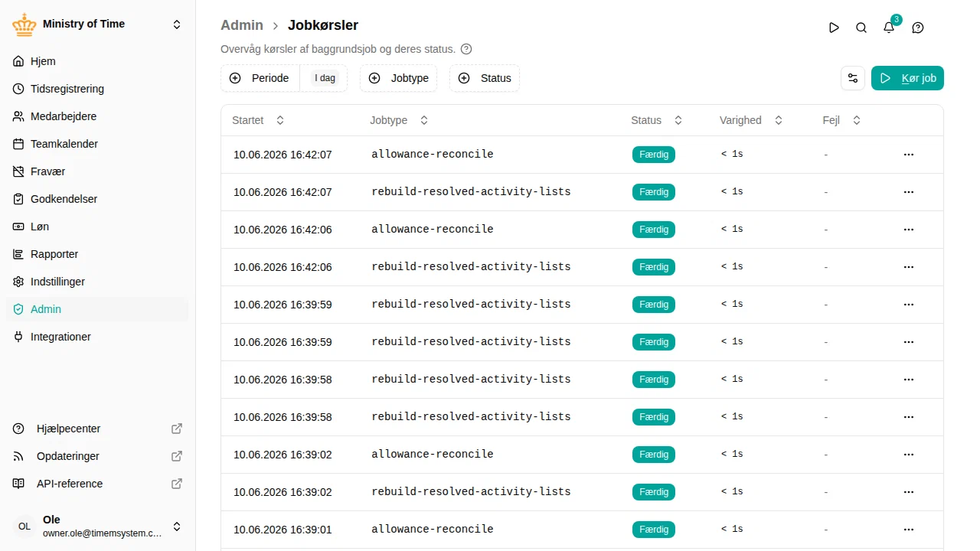Expand the Ministry of Time workspace switcher
Image resolution: width=980 pixels, height=551 pixels.
(177, 24)
